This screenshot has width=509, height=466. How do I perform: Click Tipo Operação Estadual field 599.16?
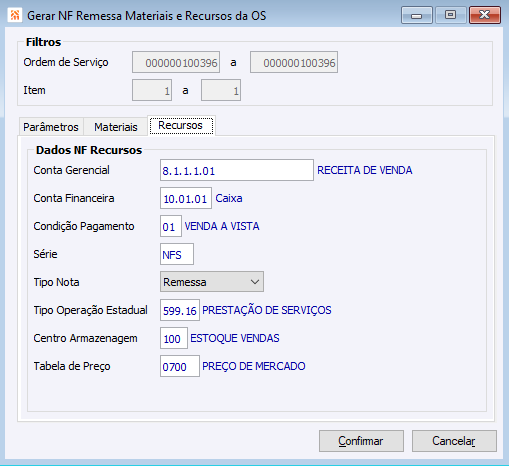(180, 310)
